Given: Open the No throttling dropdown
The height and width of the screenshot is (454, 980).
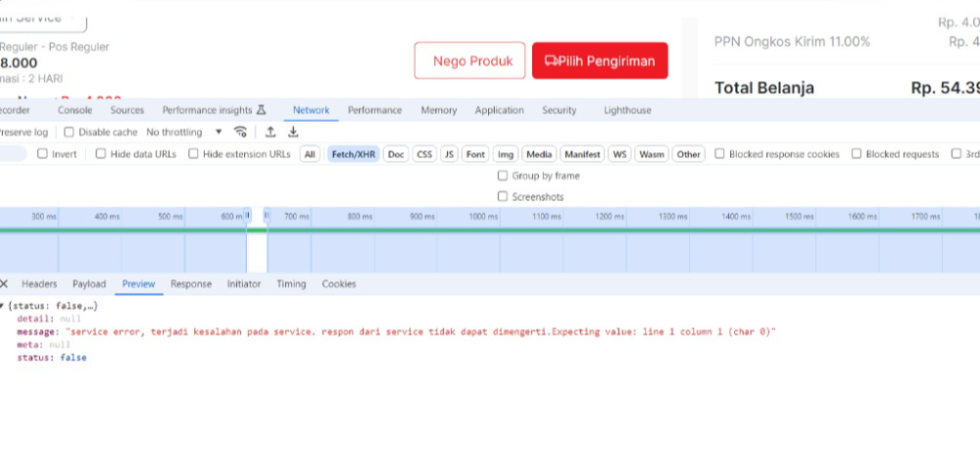Looking at the screenshot, I should [x=184, y=132].
